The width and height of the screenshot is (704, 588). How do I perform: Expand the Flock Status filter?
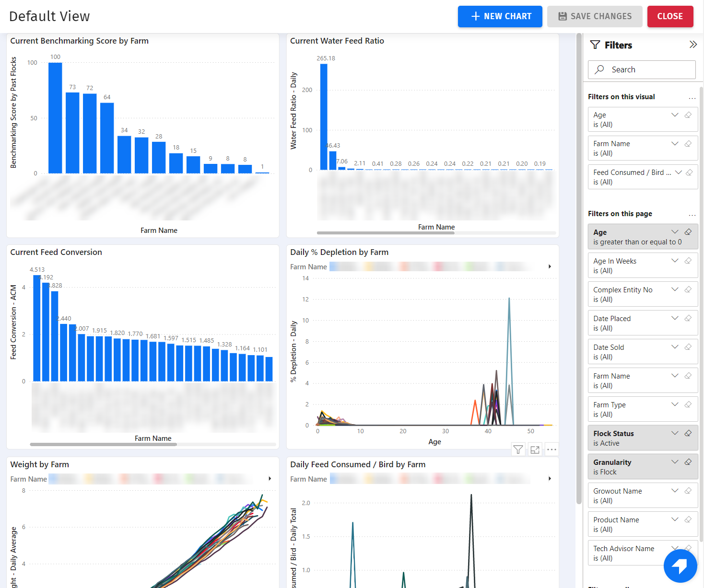tap(675, 433)
